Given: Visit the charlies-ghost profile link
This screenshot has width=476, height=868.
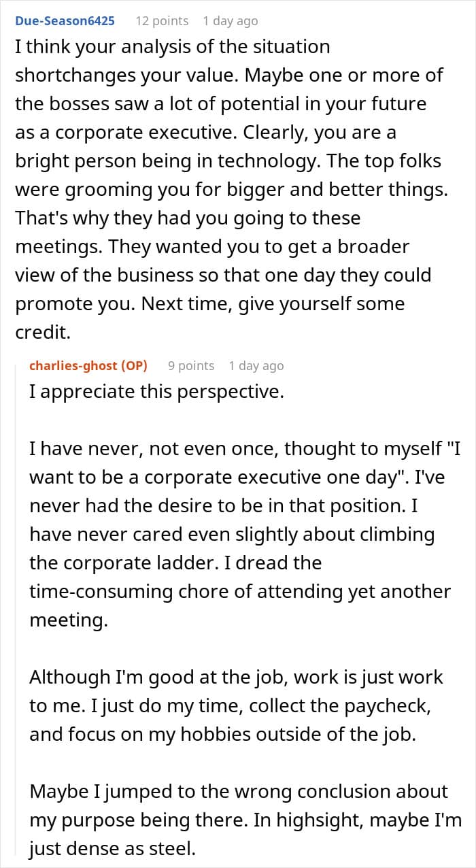Looking at the screenshot, I should tap(88, 365).
